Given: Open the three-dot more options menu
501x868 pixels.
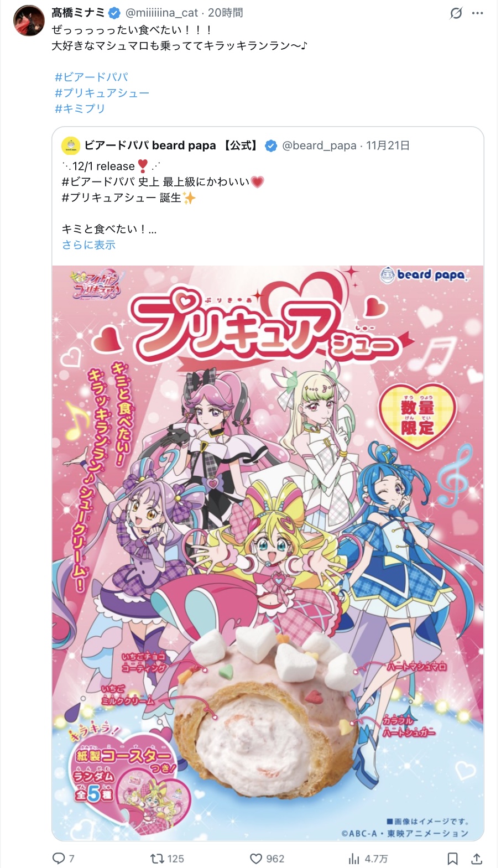Looking at the screenshot, I should [478, 13].
